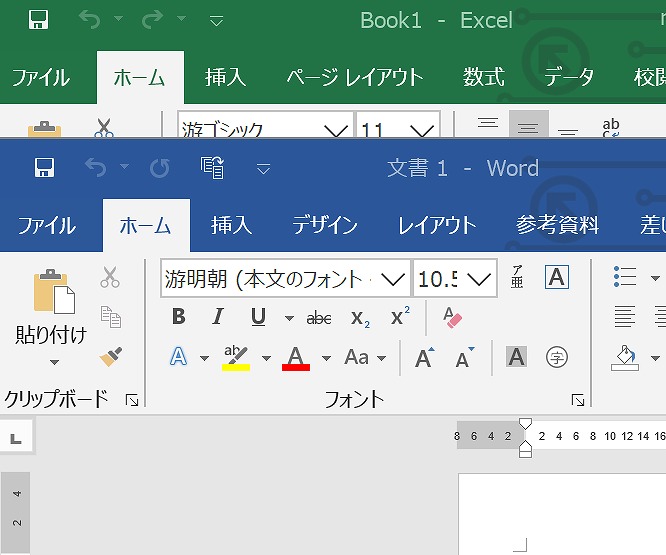This screenshot has height=555, width=666.
Task: Toggle strikethrough abc
Action: [x=319, y=318]
